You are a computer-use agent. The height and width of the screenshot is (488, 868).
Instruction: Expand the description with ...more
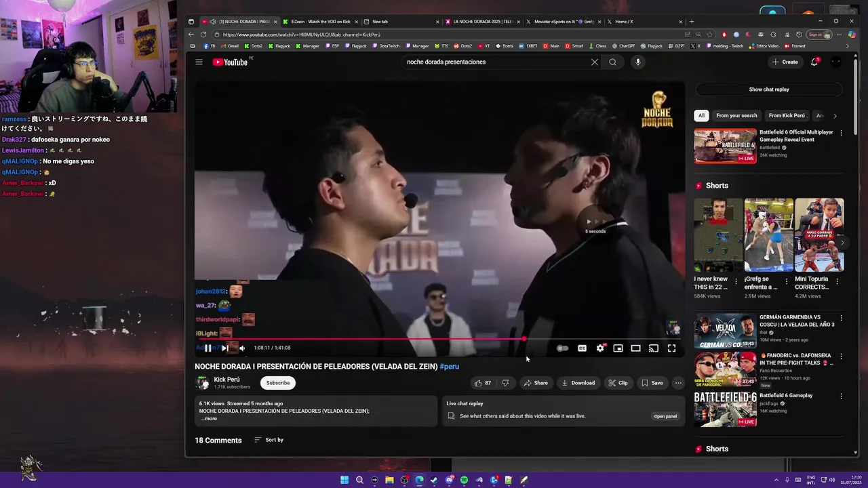coord(209,418)
